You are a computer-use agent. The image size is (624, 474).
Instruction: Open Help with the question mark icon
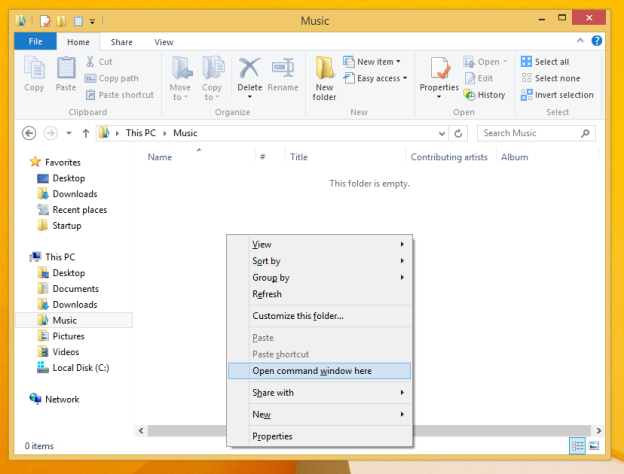click(x=597, y=41)
